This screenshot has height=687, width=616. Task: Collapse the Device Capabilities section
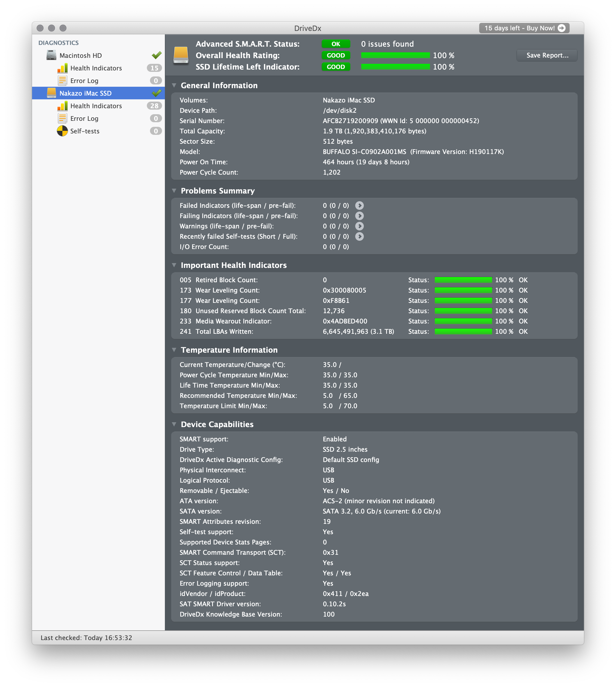tap(174, 424)
